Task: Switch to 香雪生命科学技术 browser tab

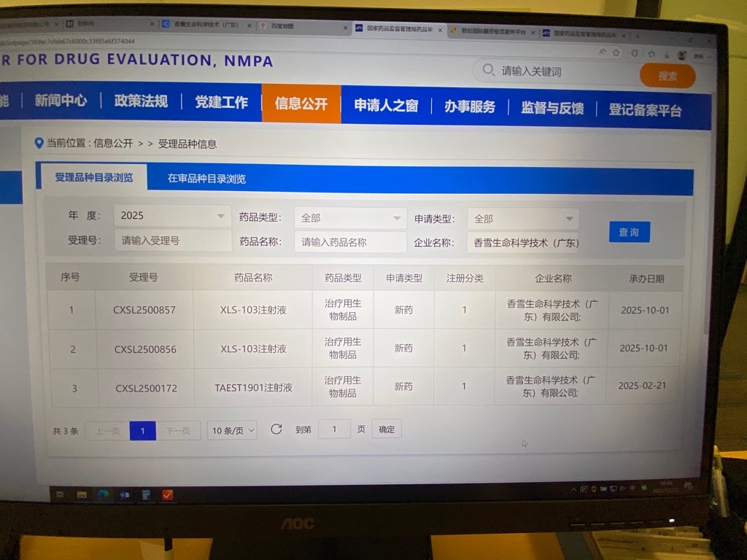Action: pos(206,24)
